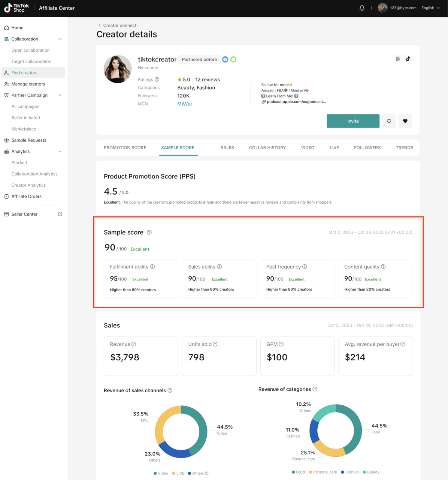Click the heart favorite icon
Image resolution: width=448 pixels, height=480 pixels.
tap(405, 121)
